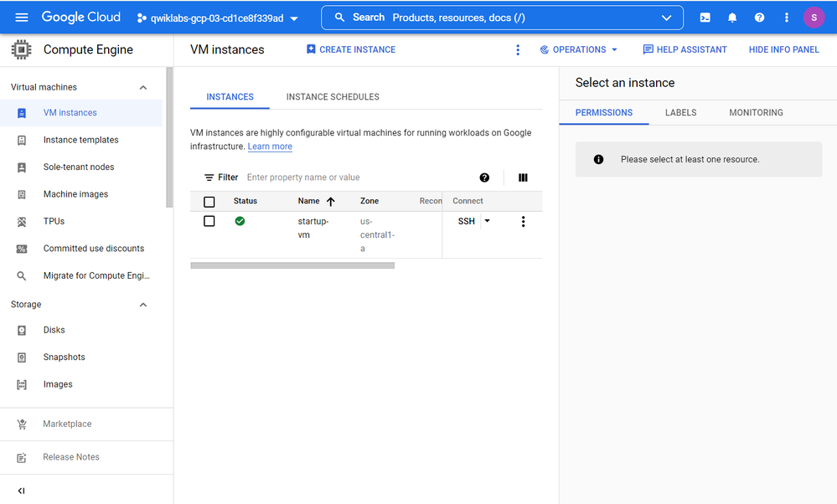
Task: Click the Sole-tenant nodes icon
Action: point(21,167)
